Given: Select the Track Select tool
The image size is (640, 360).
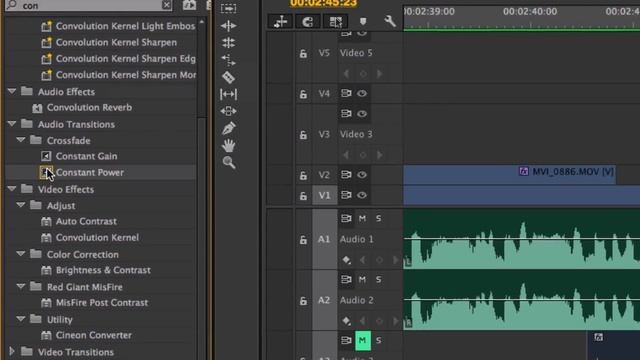Looking at the screenshot, I should 228,8.
